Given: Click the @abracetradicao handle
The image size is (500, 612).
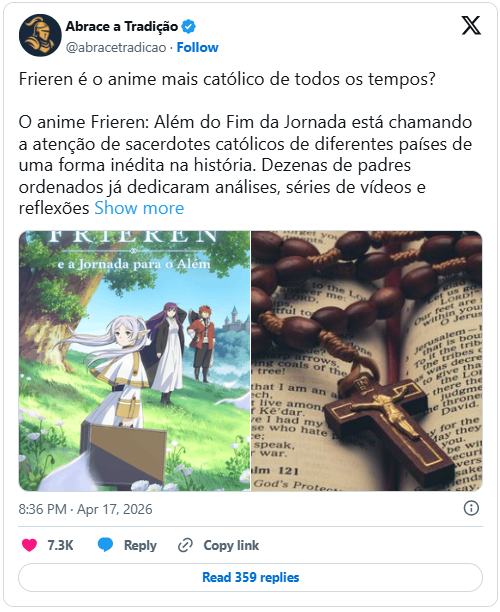Looking at the screenshot, I should coord(116,47).
